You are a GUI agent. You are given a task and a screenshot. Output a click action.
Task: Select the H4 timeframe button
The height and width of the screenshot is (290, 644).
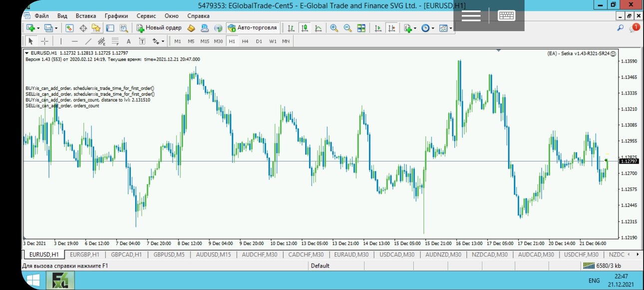pyautogui.click(x=245, y=41)
